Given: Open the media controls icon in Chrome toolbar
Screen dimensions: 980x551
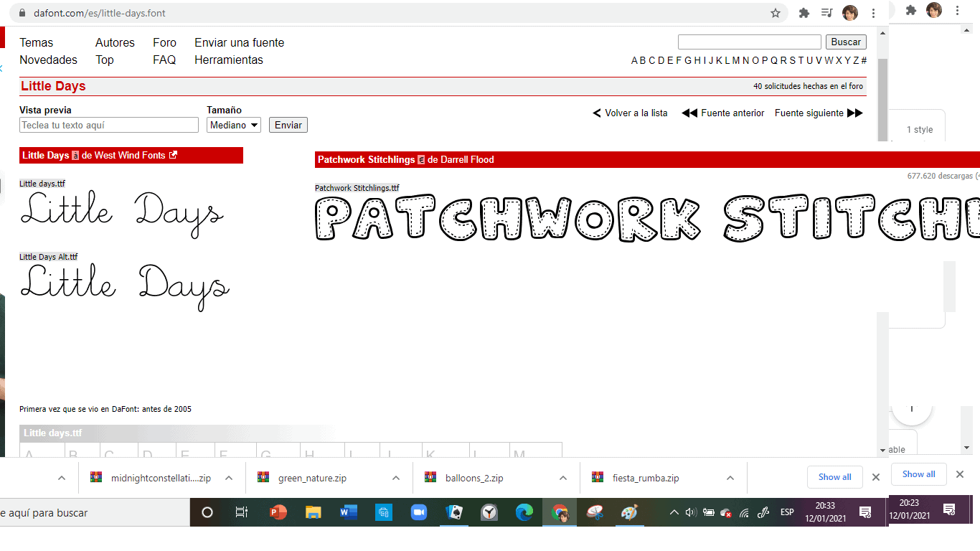Looking at the screenshot, I should point(826,13).
